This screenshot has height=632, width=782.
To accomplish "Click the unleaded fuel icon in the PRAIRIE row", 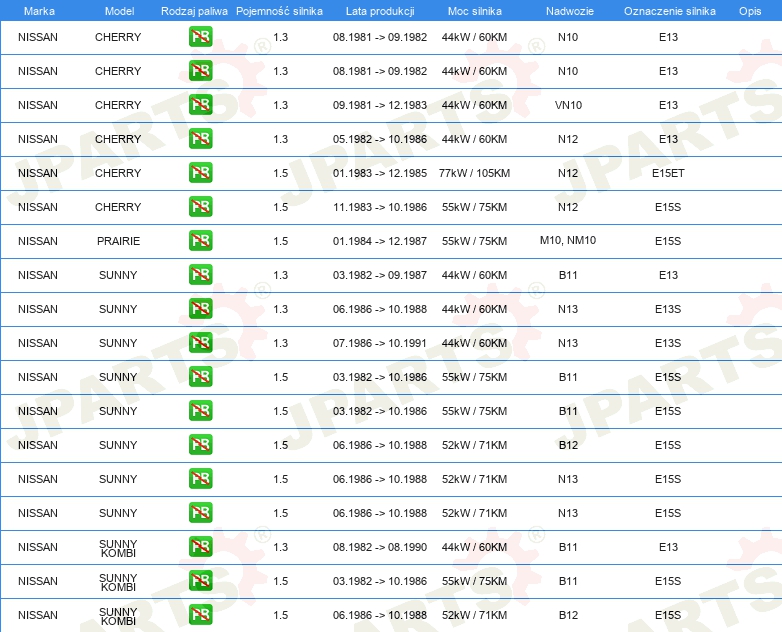I will click(x=200, y=240).
